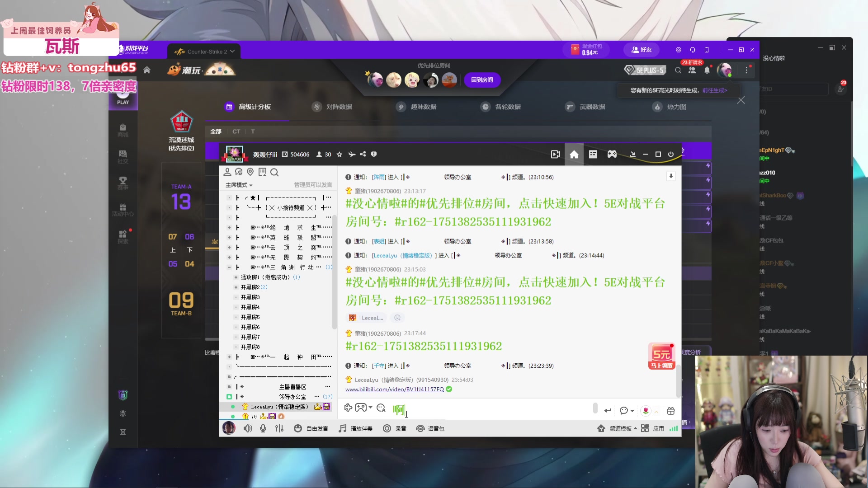Select the 领导办公室 channel
This screenshot has width=868, height=488.
point(292,397)
